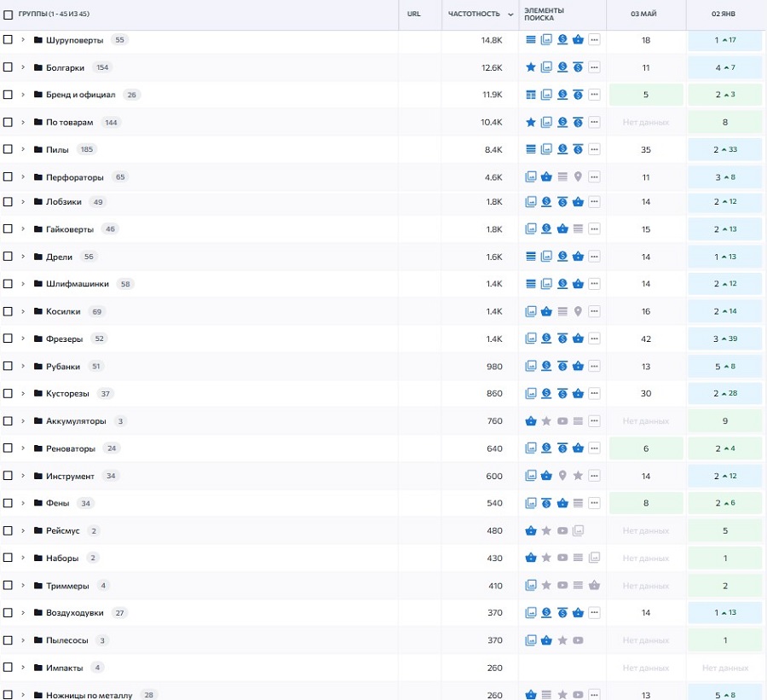The image size is (767, 700).
Task: Open the Частотность sort dropdown arrow
Action: 510,14
